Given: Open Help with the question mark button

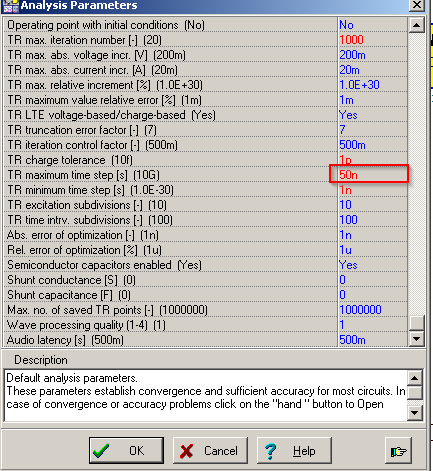Looking at the screenshot, I should pyautogui.click(x=294, y=451).
